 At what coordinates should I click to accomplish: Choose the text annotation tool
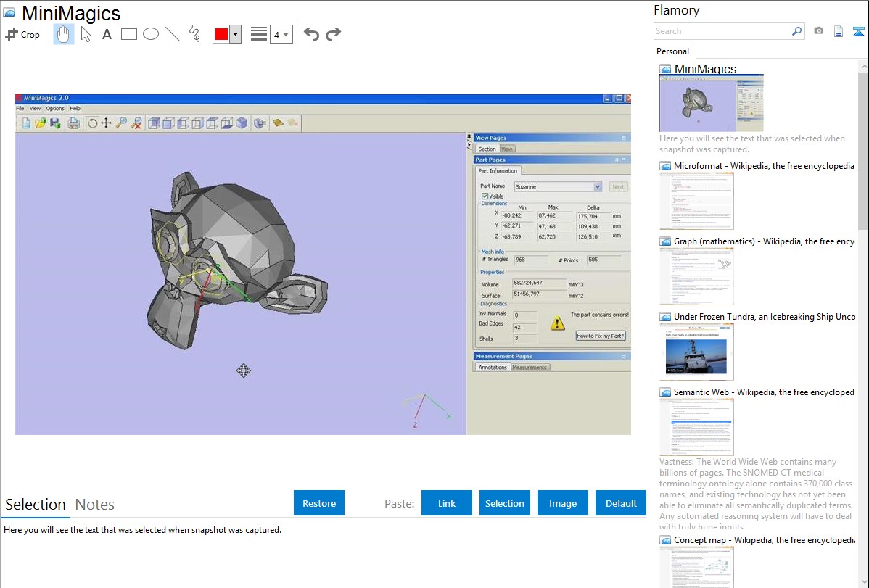point(107,34)
